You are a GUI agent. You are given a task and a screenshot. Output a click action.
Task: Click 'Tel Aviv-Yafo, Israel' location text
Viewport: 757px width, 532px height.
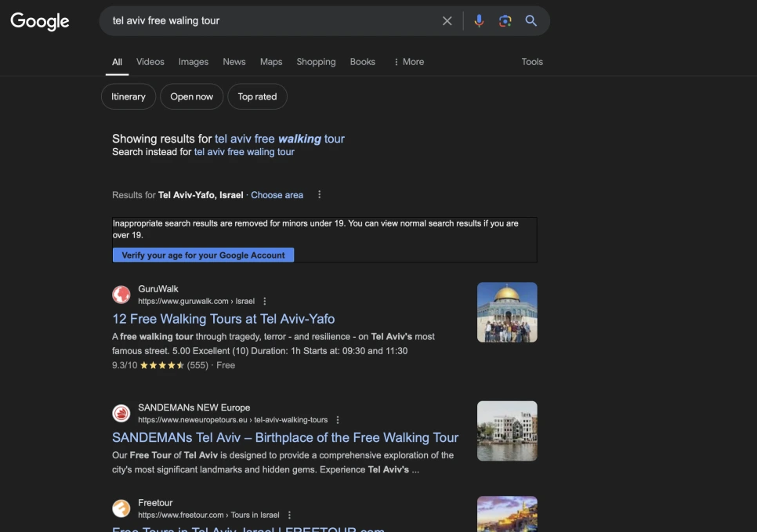tap(201, 195)
